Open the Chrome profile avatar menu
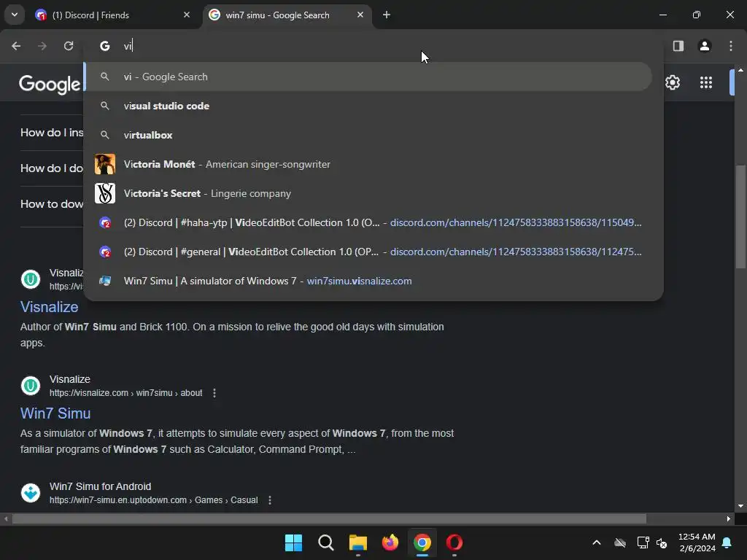The height and width of the screenshot is (560, 747). [705, 46]
